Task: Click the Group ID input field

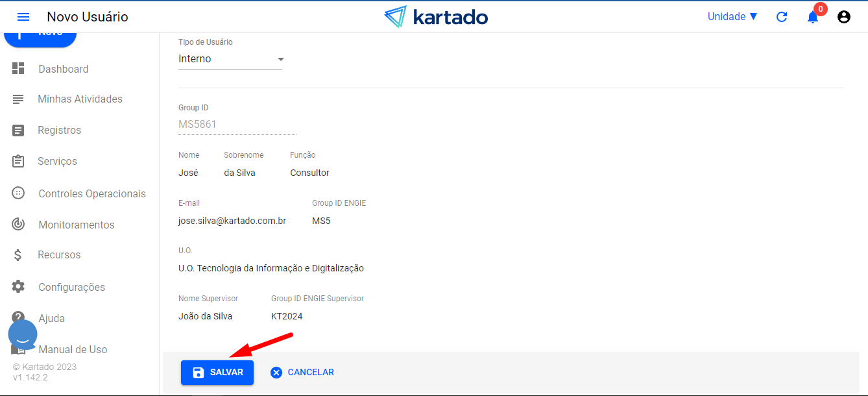Action: (x=237, y=124)
